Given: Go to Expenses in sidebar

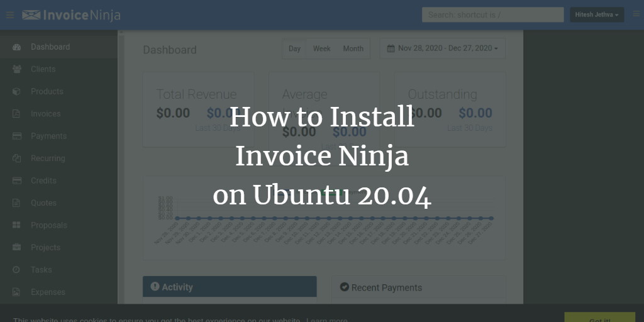Looking at the screenshot, I should pyautogui.click(x=58, y=292).
